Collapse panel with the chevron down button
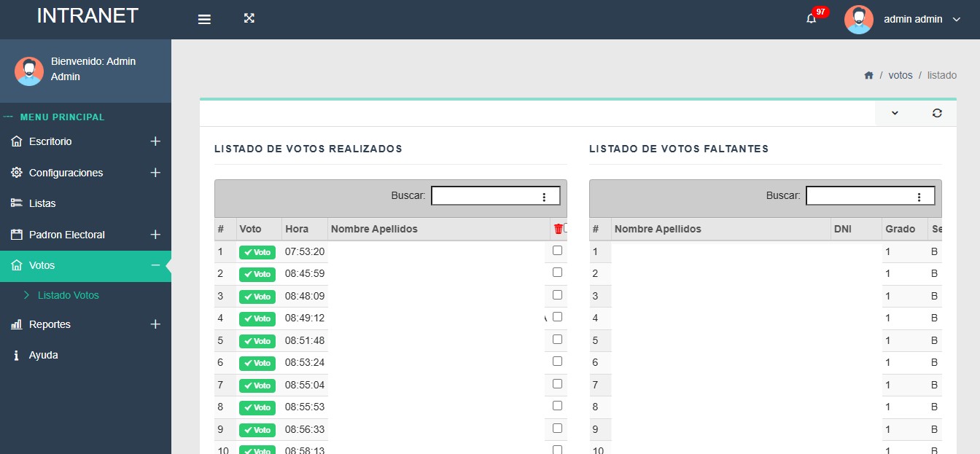 (x=895, y=113)
